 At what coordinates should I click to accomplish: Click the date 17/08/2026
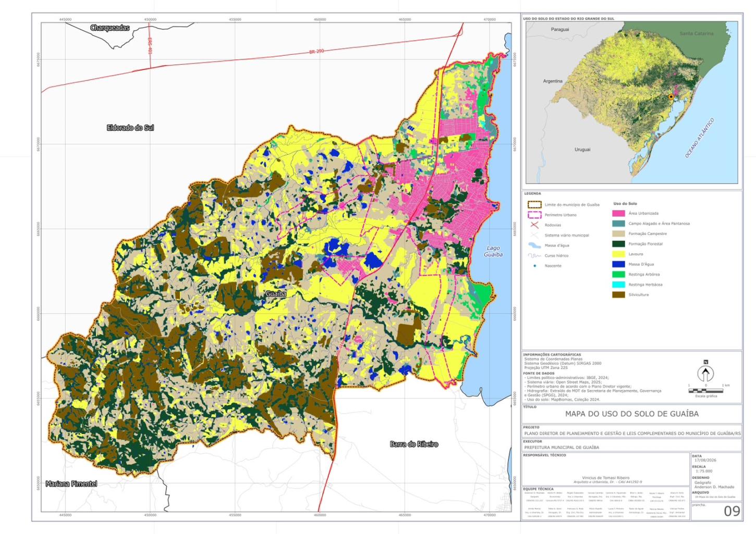tap(705, 461)
